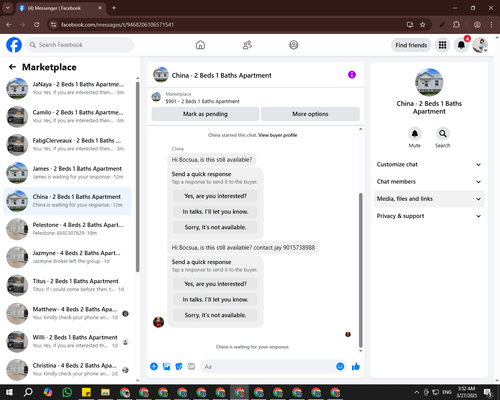The image size is (500, 400).
Task: Expand Customize chat section
Action: point(429,164)
